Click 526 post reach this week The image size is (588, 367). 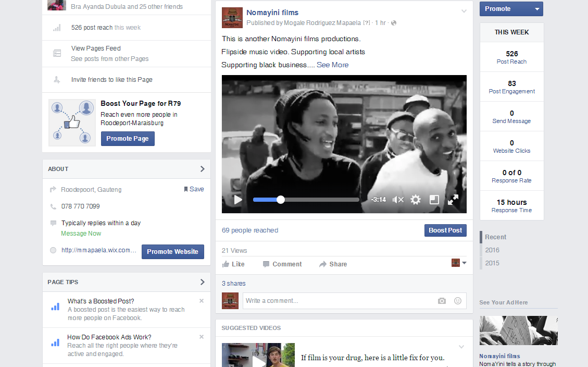point(106,28)
